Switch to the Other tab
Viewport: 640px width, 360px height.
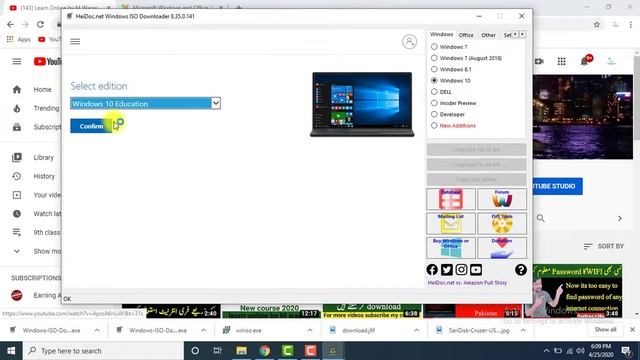click(x=488, y=35)
